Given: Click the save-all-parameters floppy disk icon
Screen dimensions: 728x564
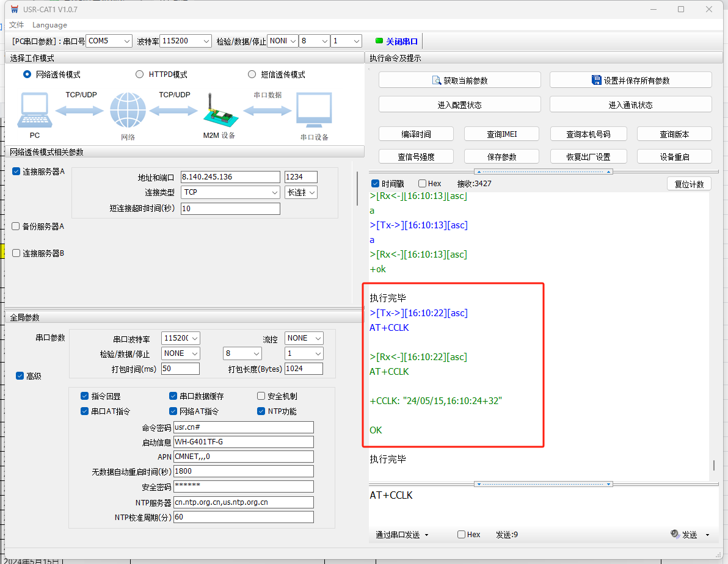Looking at the screenshot, I should 597,80.
